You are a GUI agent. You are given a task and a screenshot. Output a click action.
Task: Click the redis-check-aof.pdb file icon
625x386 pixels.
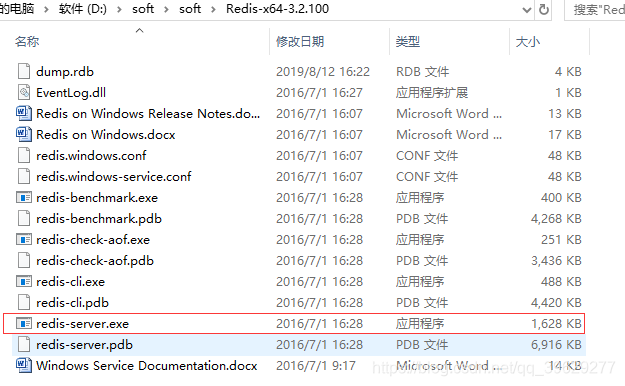coord(24,260)
